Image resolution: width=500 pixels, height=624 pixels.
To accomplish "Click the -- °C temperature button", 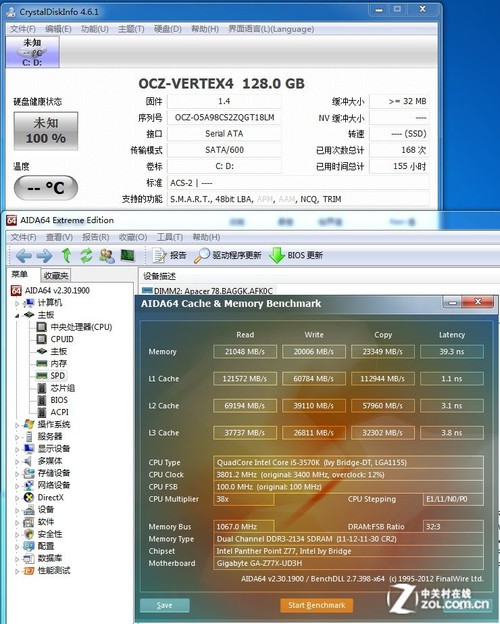I will tap(46, 187).
